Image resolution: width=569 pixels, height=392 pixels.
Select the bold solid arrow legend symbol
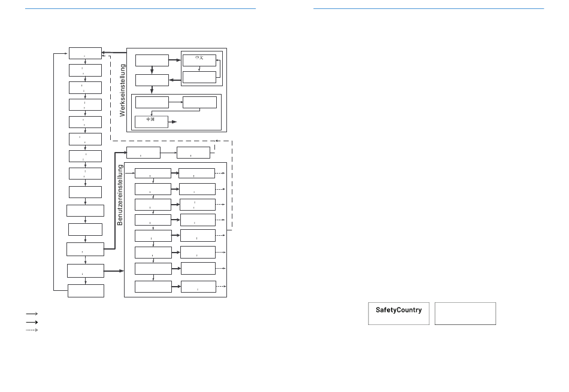click(32, 321)
